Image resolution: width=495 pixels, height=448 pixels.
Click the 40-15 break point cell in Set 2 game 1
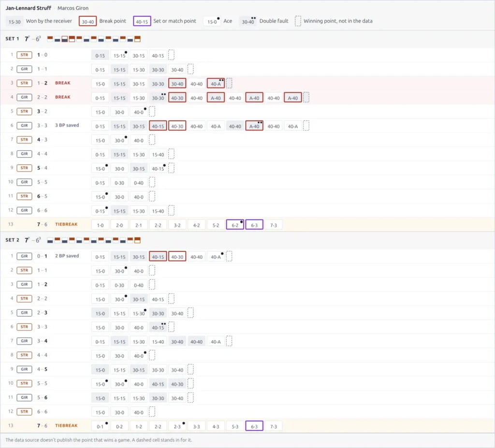pyautogui.click(x=158, y=257)
